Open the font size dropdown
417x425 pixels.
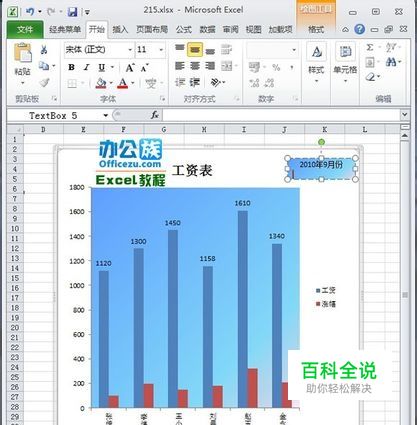[161, 50]
